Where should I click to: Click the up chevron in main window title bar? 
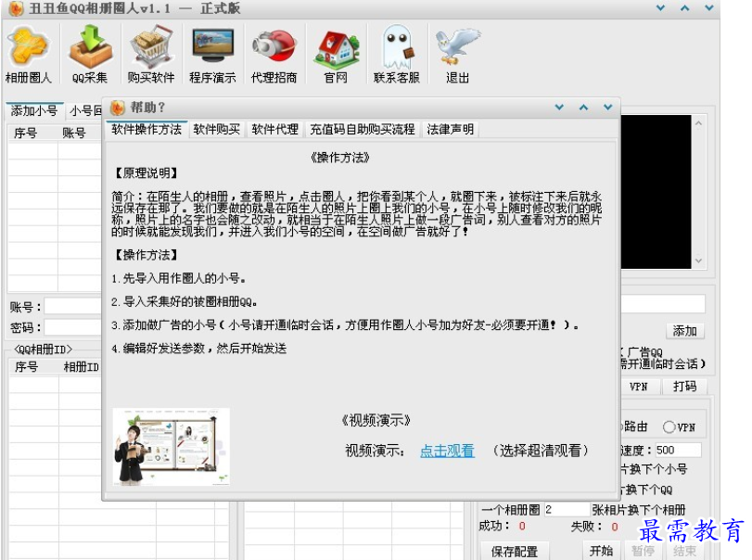(x=685, y=8)
